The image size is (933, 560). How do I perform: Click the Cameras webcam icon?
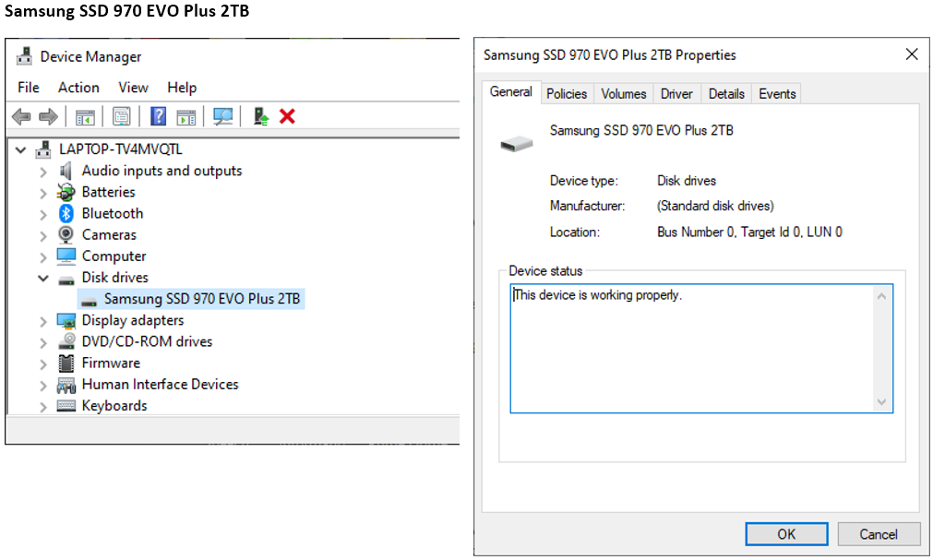tap(66, 234)
